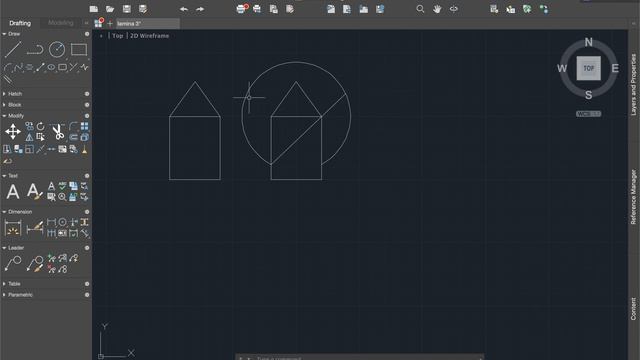This screenshot has height=360, width=640.
Task: Click E on the ViewCube compass
Action: click(x=615, y=69)
